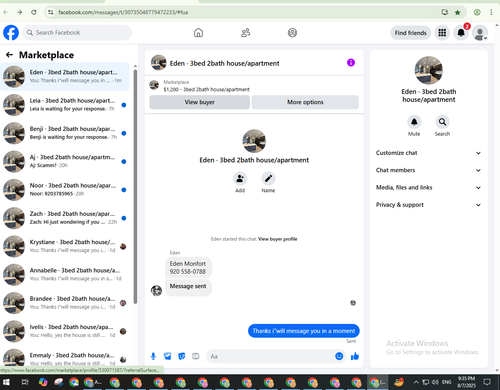Open Krystiane conversation in the list
Viewport: 500px width, 390px height.
coord(65,246)
